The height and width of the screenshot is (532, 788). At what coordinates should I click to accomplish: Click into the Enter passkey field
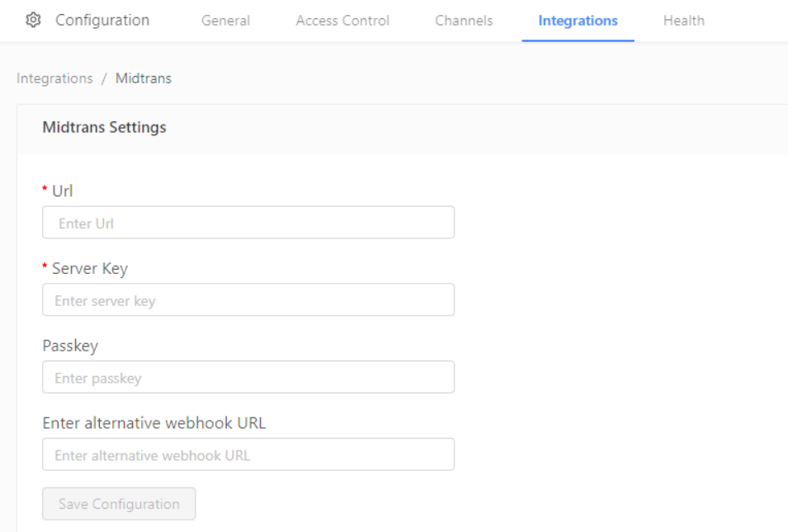tap(248, 377)
